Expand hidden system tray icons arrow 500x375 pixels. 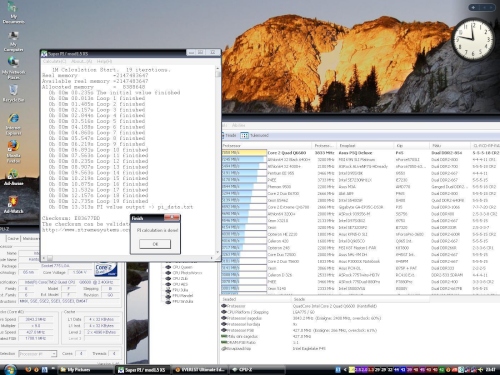click(x=345, y=370)
